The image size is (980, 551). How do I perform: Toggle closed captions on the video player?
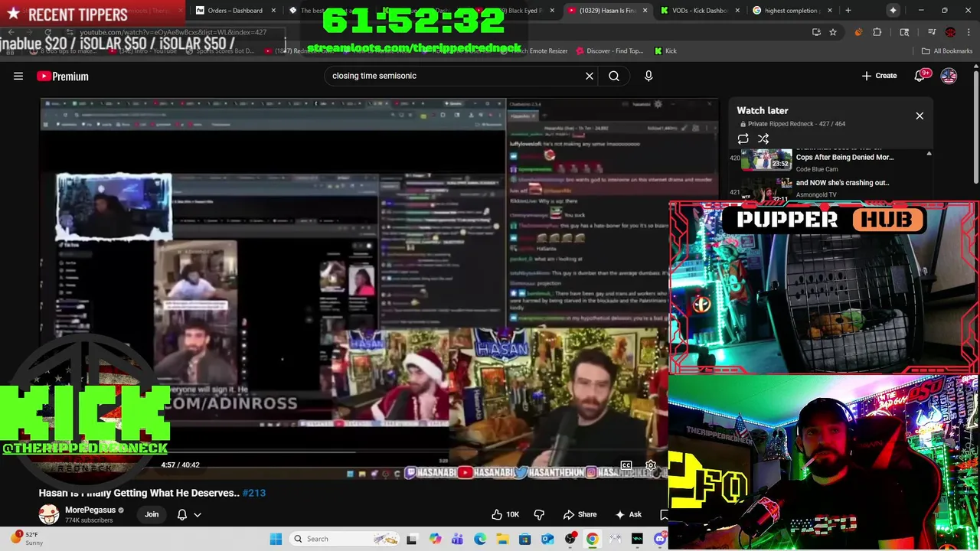coord(626,465)
